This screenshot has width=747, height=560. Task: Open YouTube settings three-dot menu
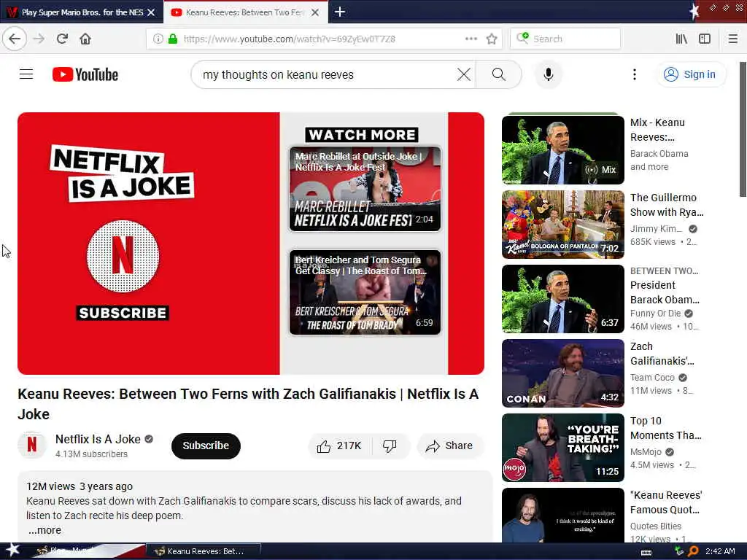click(634, 74)
